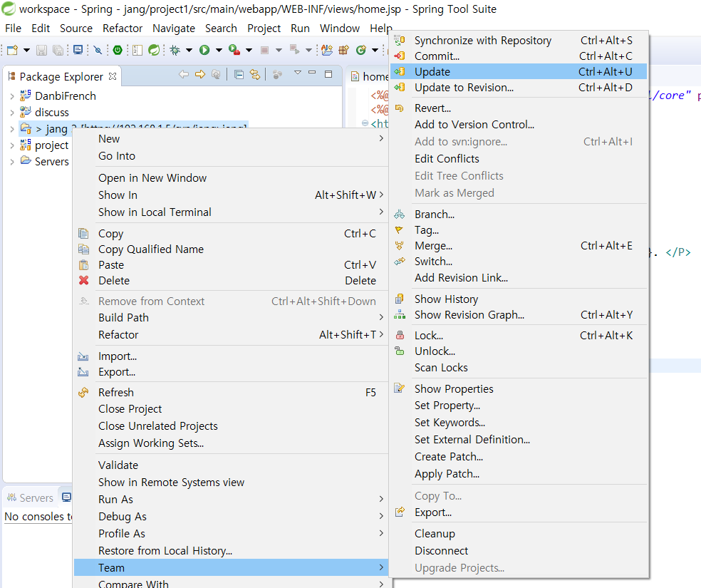
Task: Choose Lock... in Team submenu
Action: click(x=519, y=336)
